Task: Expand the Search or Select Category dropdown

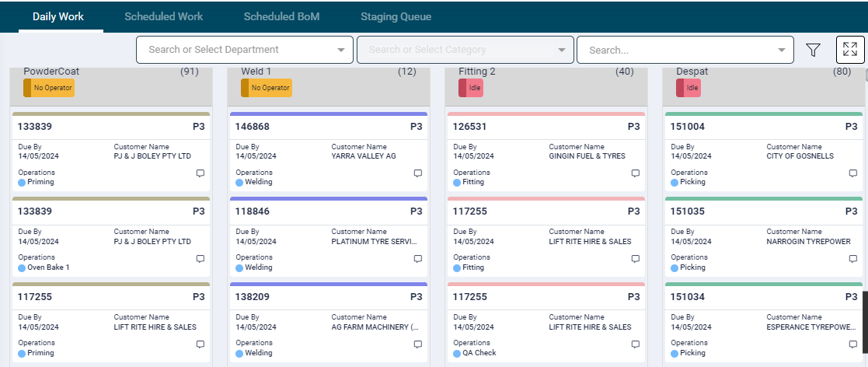Action: coord(561,51)
